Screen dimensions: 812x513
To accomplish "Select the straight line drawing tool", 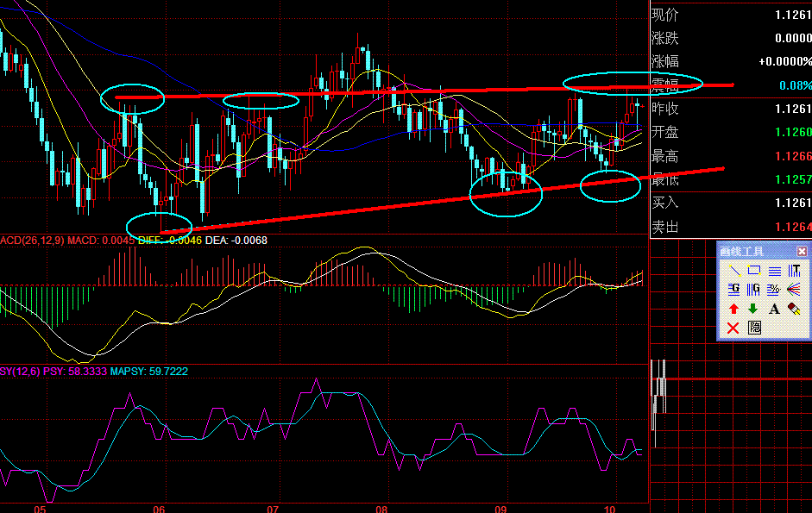I will click(x=733, y=270).
